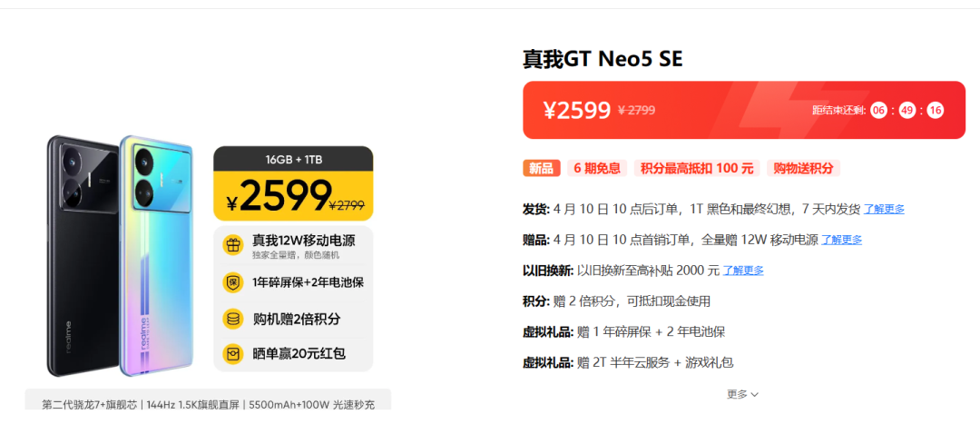Open 了解更多 link for shipping info
980x424 pixels.
884,209
